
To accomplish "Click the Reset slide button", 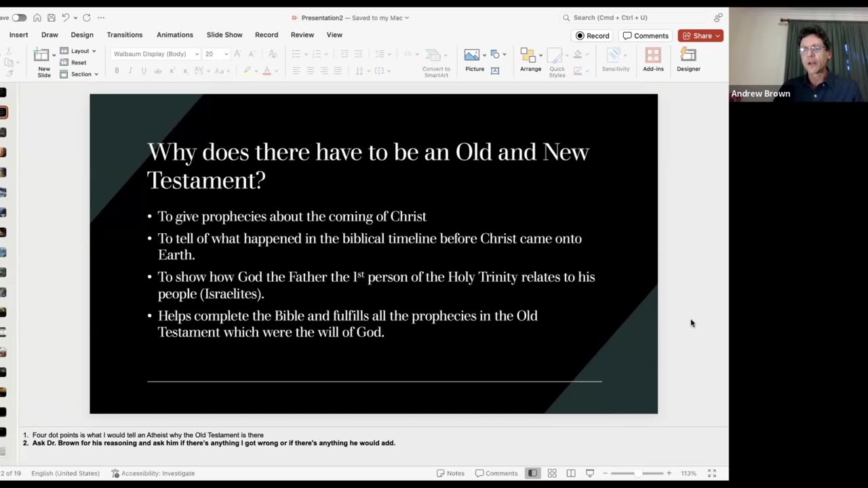I will pos(73,62).
